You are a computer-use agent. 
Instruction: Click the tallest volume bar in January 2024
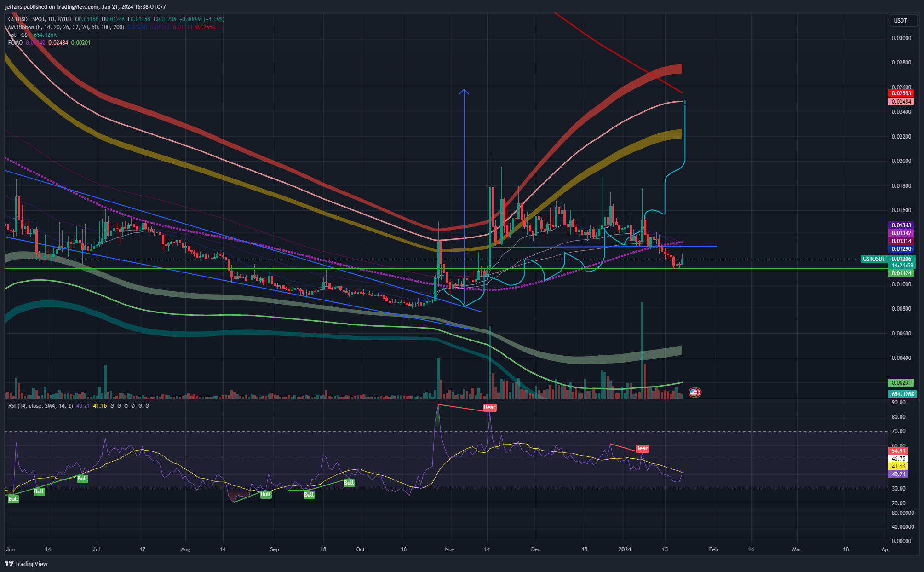click(642, 350)
